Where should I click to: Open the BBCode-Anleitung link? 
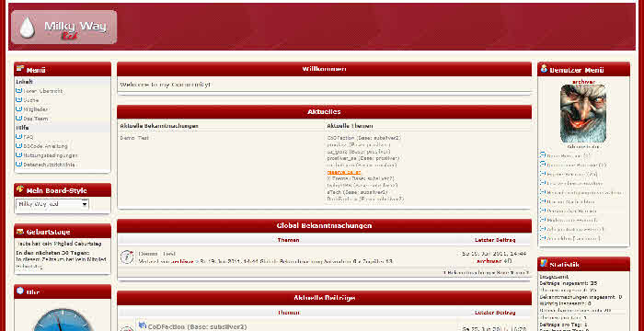(45, 146)
